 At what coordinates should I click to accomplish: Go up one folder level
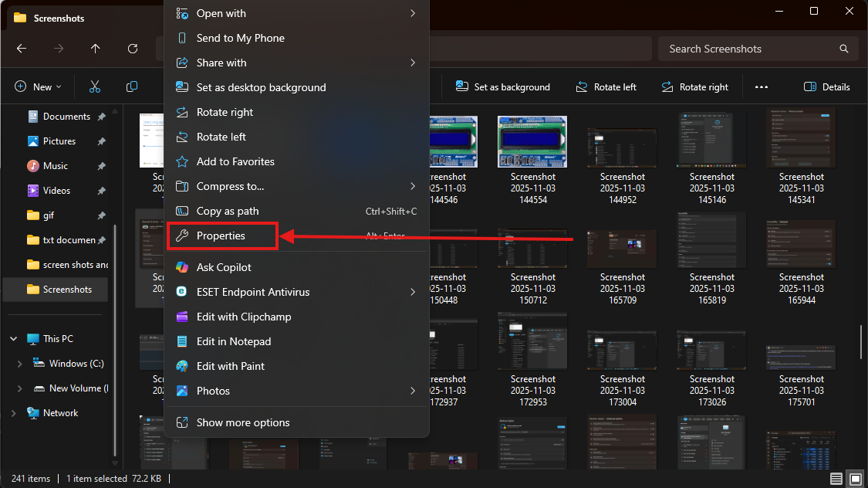95,49
